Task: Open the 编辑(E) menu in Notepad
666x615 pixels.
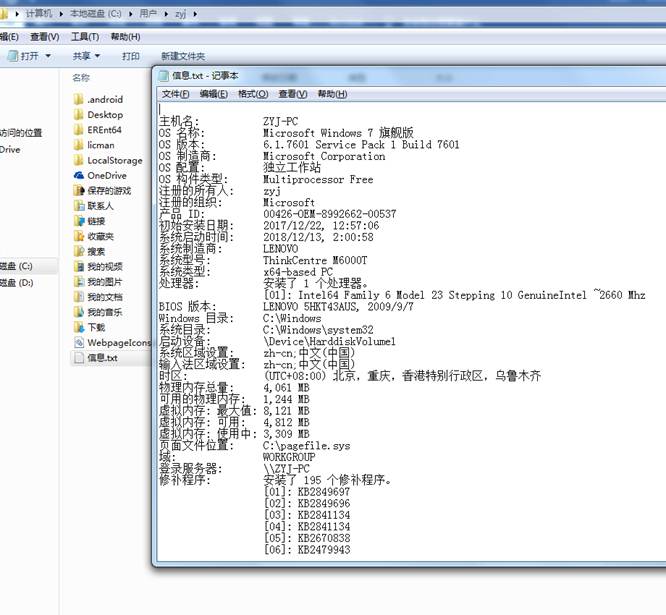Action: point(214,94)
